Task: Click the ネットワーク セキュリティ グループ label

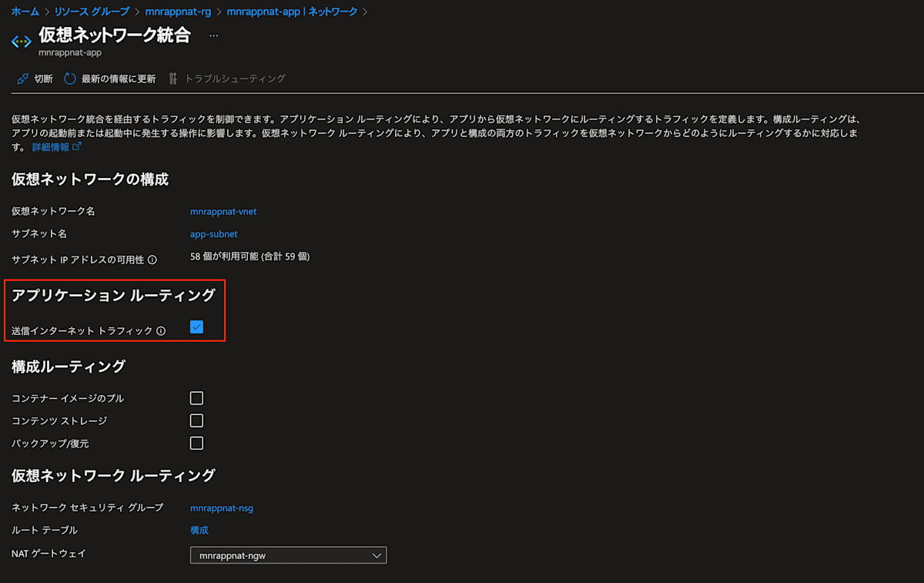Action: 88,508
